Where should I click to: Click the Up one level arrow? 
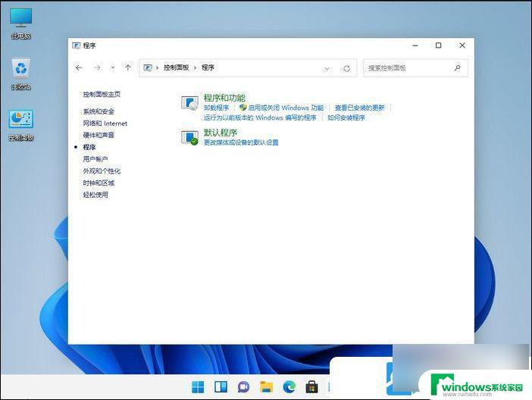click(128, 68)
